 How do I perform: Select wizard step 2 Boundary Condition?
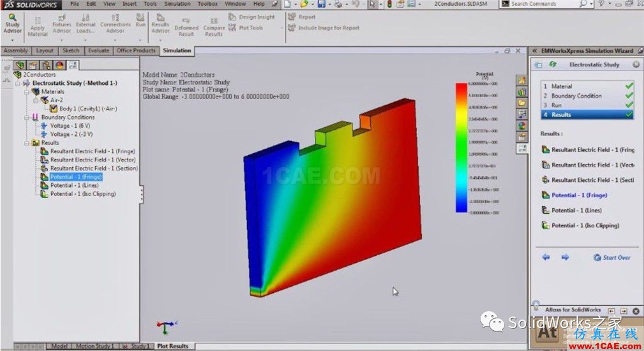click(x=588, y=96)
